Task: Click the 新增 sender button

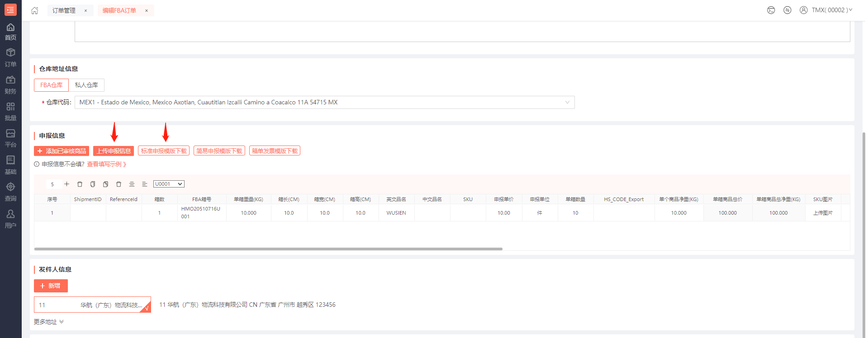Action: click(x=51, y=286)
